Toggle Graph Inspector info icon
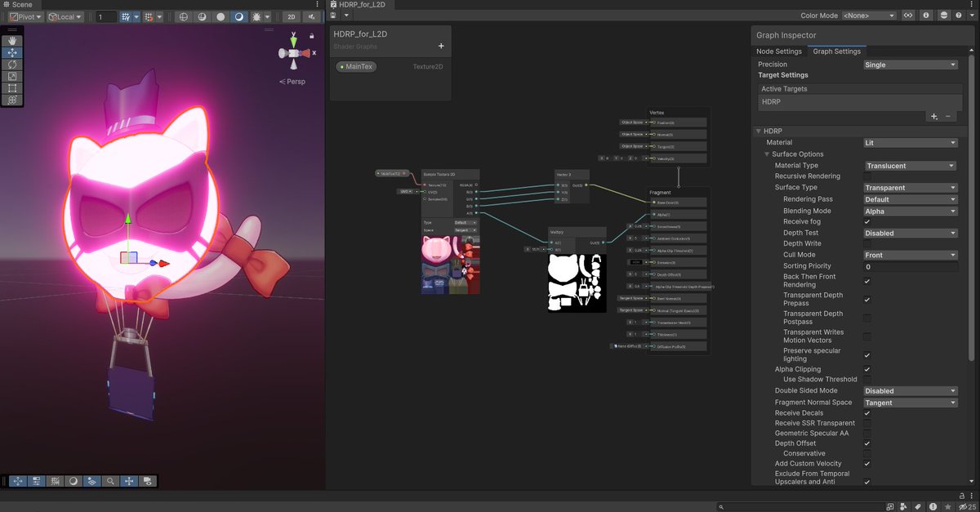This screenshot has width=980, height=512. pos(926,16)
